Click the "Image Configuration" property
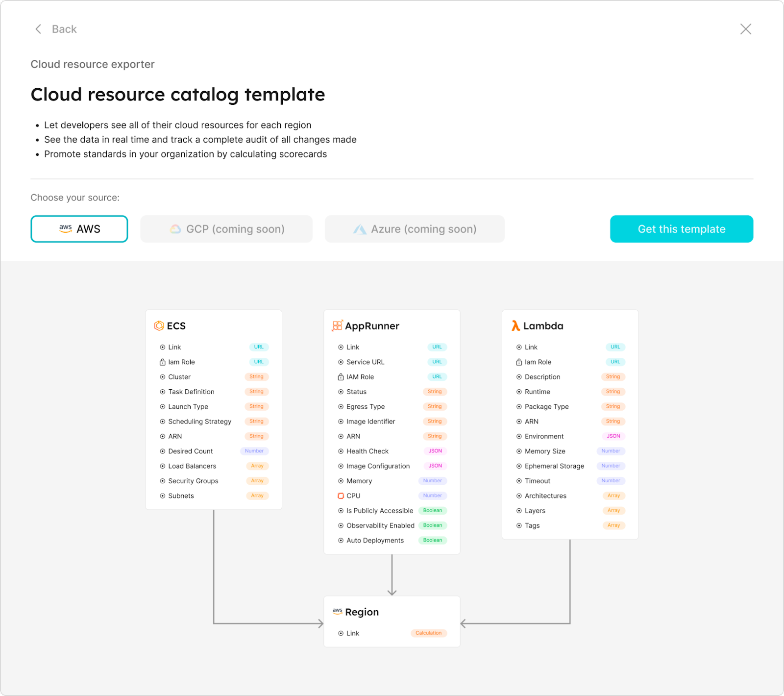Viewport: 784px width, 696px height. click(x=378, y=466)
